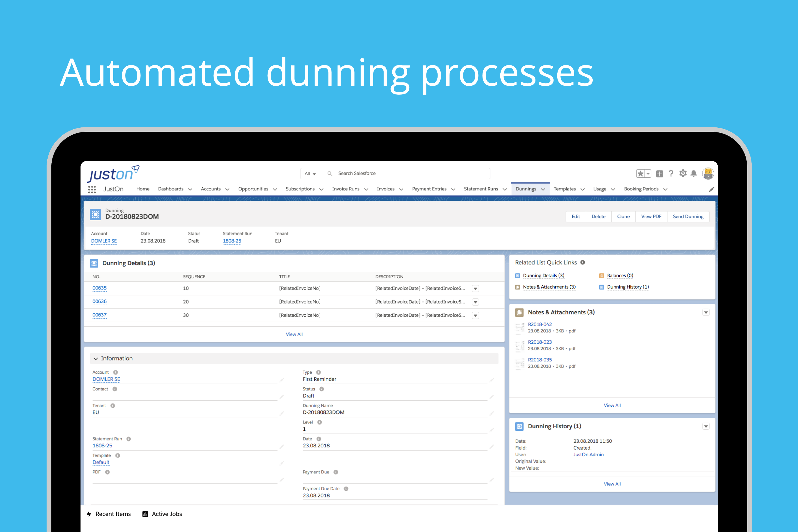This screenshot has width=798, height=532.
Task: Collapse the Information section
Action: pyautogui.click(x=96, y=359)
